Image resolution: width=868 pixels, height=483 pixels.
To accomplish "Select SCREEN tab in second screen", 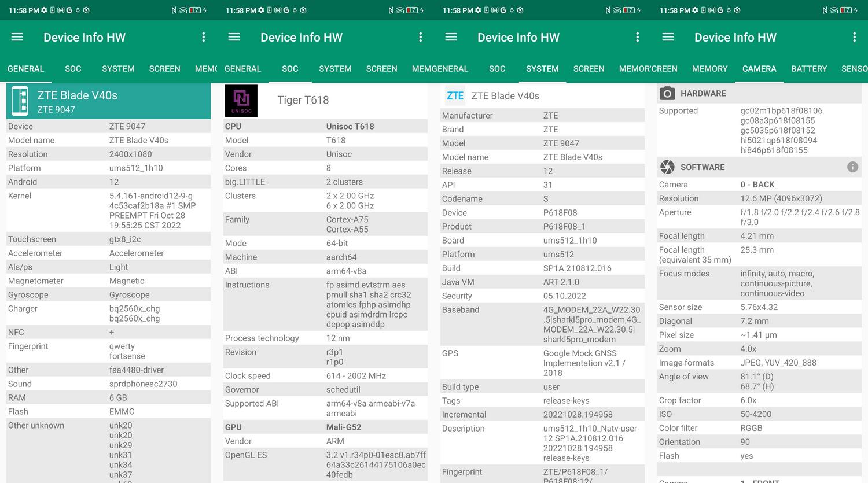I will click(382, 68).
